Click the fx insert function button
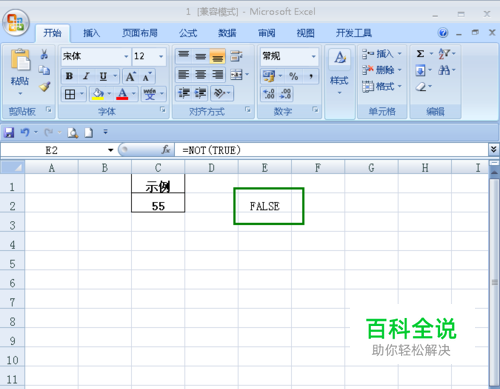The width and height of the screenshot is (500, 389). (x=166, y=150)
